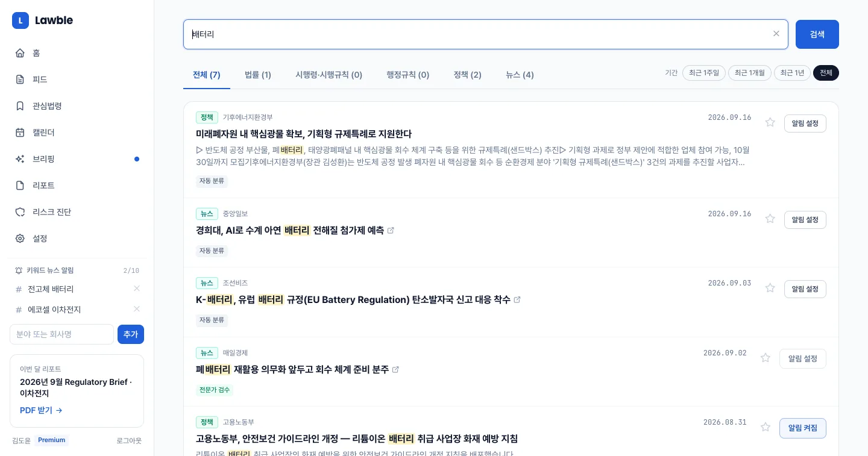Open external link icon for K-배터리 article
The width and height of the screenshot is (868, 456).
point(517,300)
